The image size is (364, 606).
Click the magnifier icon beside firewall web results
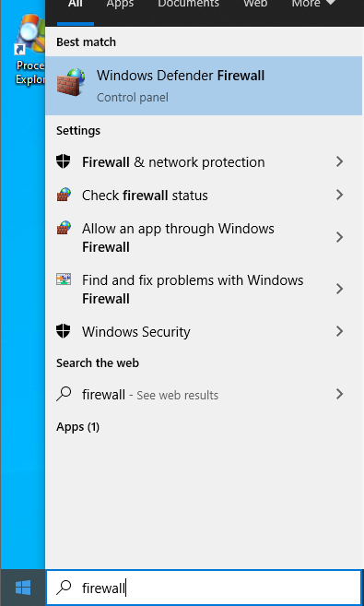[x=64, y=394]
